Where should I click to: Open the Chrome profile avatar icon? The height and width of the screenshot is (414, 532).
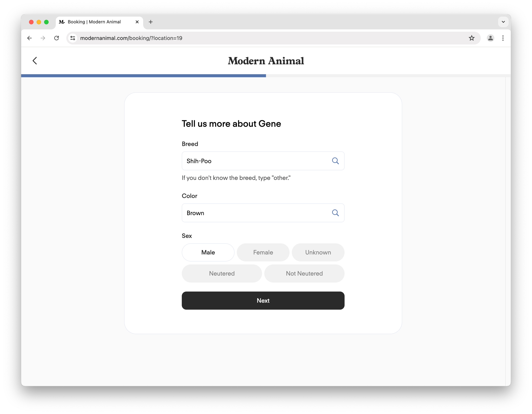tap(490, 38)
